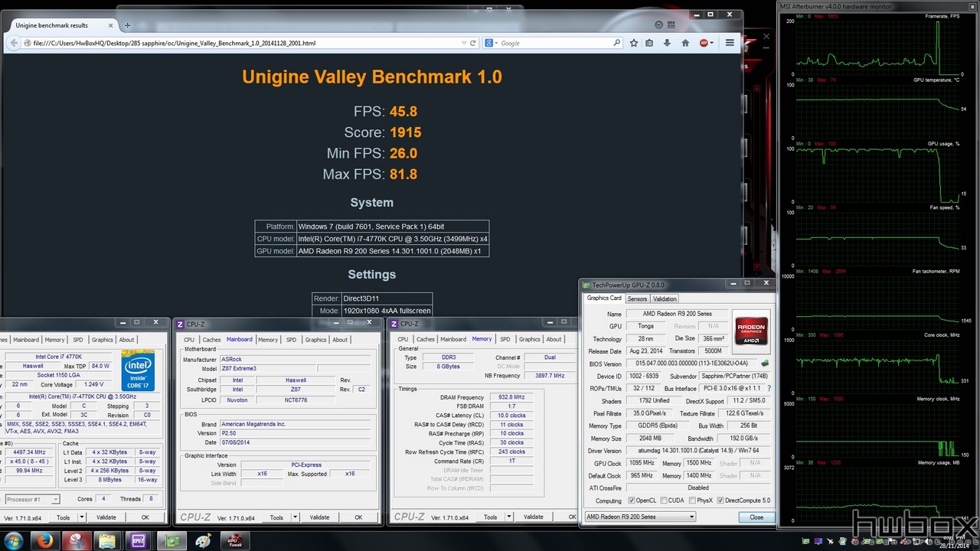The width and height of the screenshot is (980, 551).
Task: Go to the Firefox home page icon
Action: coord(685,43)
